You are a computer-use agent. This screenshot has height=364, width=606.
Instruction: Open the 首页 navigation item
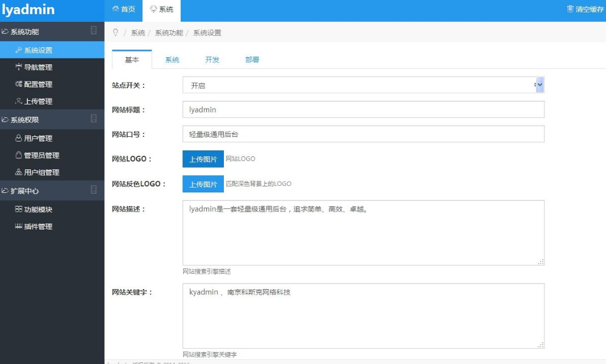click(124, 9)
